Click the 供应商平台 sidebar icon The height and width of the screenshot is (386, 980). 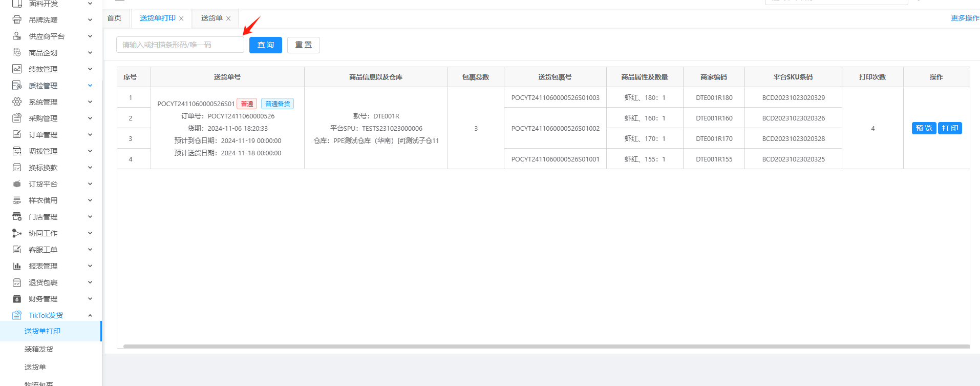click(17, 36)
